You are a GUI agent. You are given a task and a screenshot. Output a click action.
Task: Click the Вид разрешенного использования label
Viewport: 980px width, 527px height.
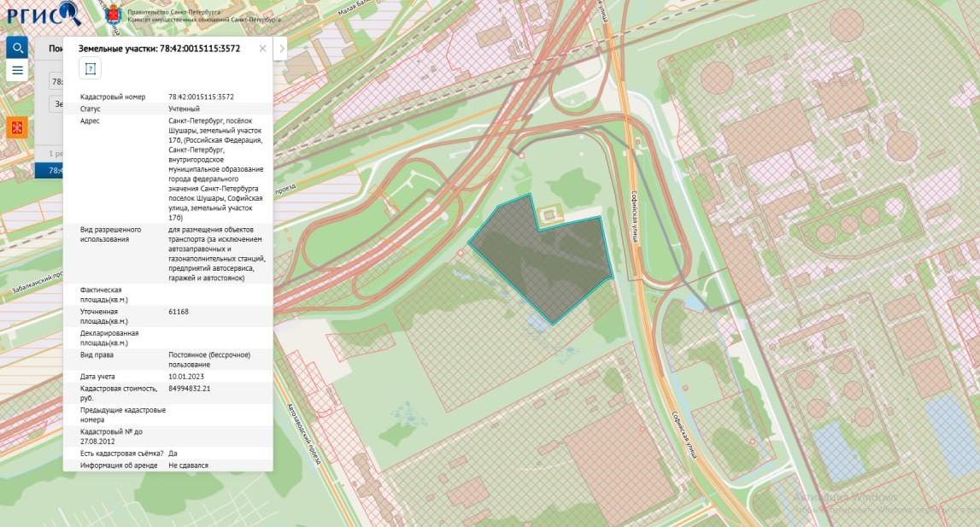coord(110,234)
